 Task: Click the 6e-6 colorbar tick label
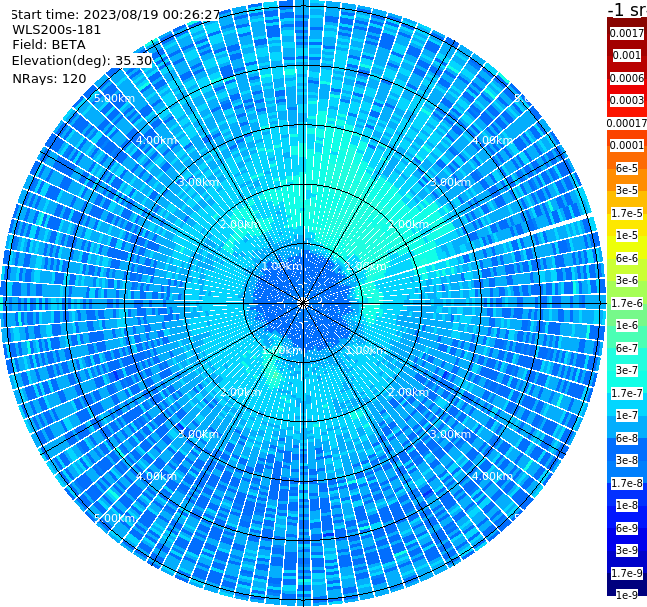click(627, 258)
